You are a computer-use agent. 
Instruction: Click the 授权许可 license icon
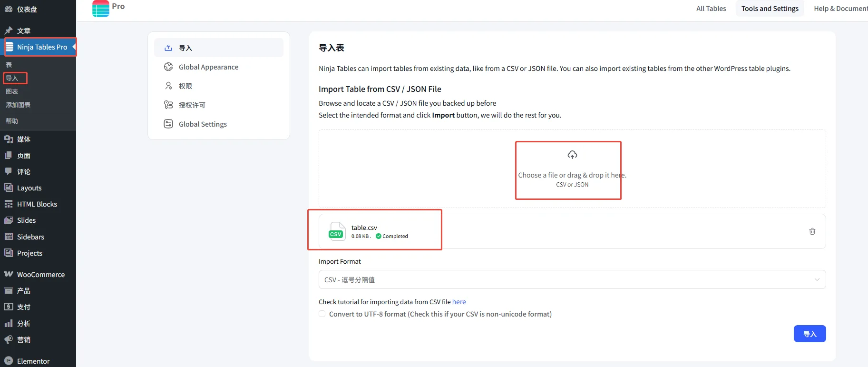click(x=168, y=105)
